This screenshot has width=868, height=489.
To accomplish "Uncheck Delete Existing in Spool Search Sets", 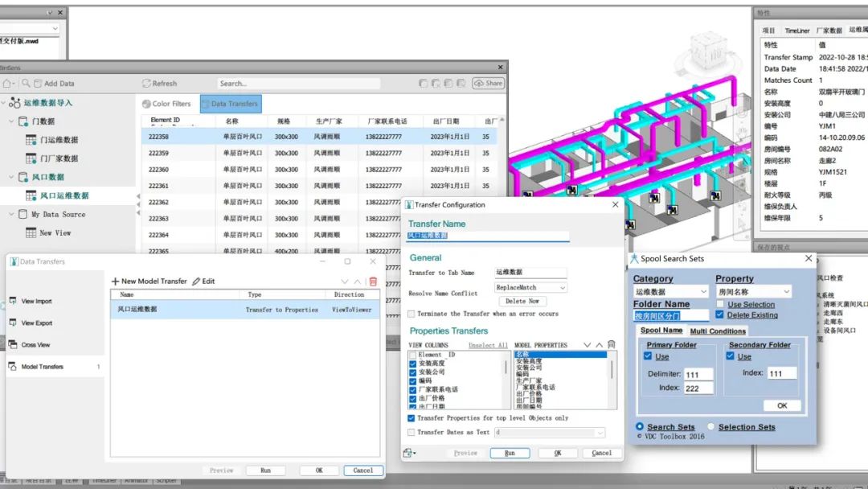I will click(x=720, y=314).
